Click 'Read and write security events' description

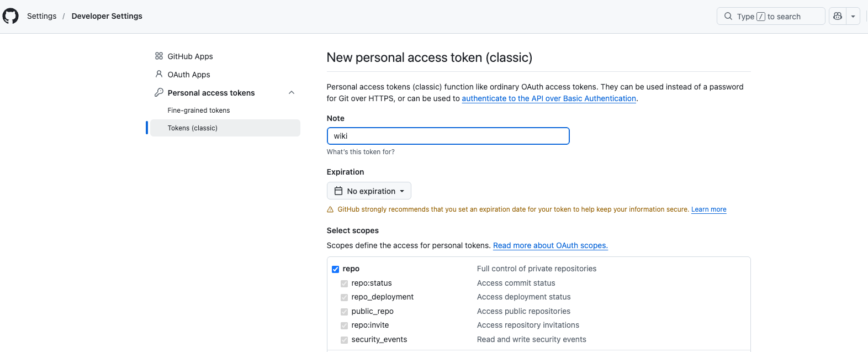pos(532,339)
